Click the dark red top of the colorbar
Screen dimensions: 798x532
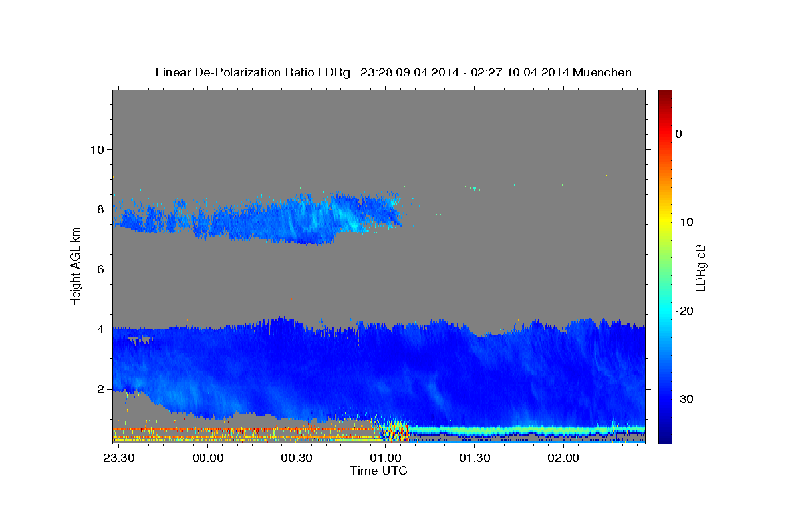pos(665,95)
